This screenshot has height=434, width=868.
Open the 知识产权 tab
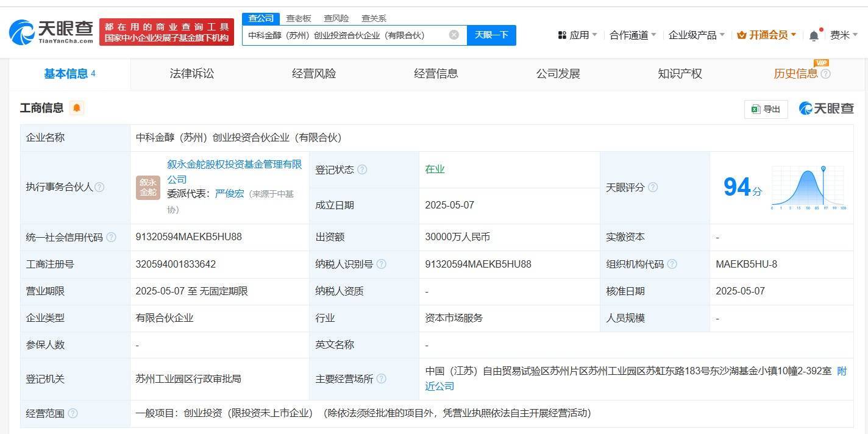click(x=680, y=74)
